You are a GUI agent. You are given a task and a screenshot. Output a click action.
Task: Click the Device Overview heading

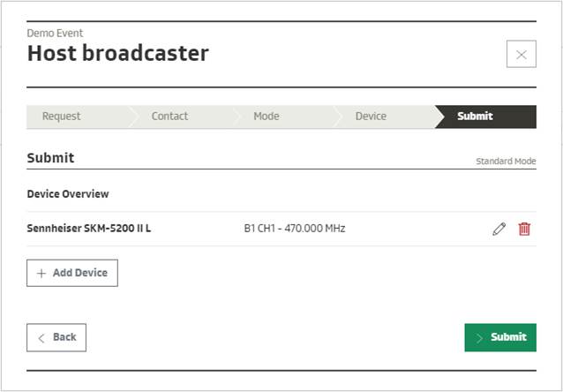pos(68,194)
